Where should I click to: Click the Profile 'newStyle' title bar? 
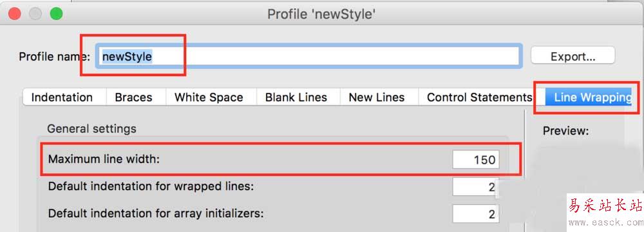coord(321,14)
